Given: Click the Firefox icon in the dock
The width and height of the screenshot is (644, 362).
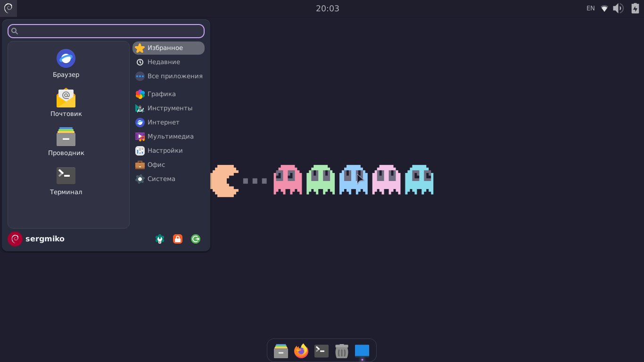Looking at the screenshot, I should click(301, 351).
